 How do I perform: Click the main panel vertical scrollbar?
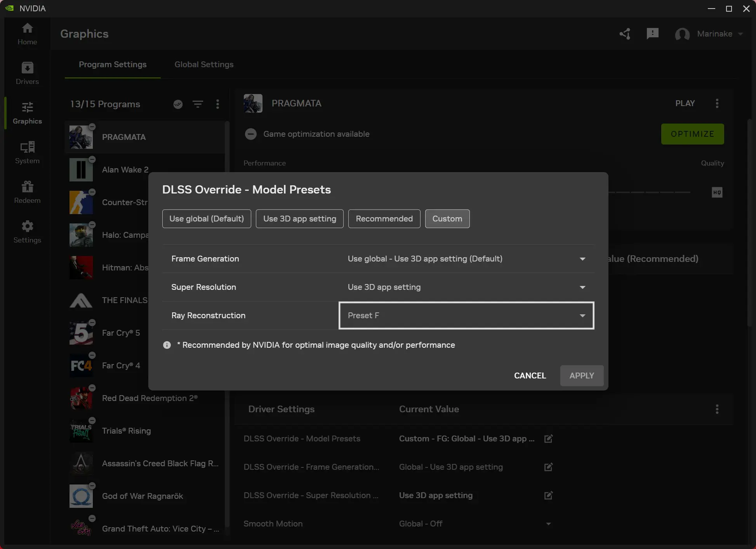pos(749,223)
